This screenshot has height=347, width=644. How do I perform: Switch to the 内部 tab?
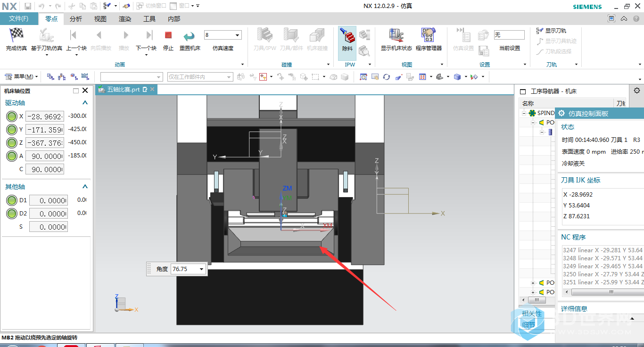[x=174, y=19]
